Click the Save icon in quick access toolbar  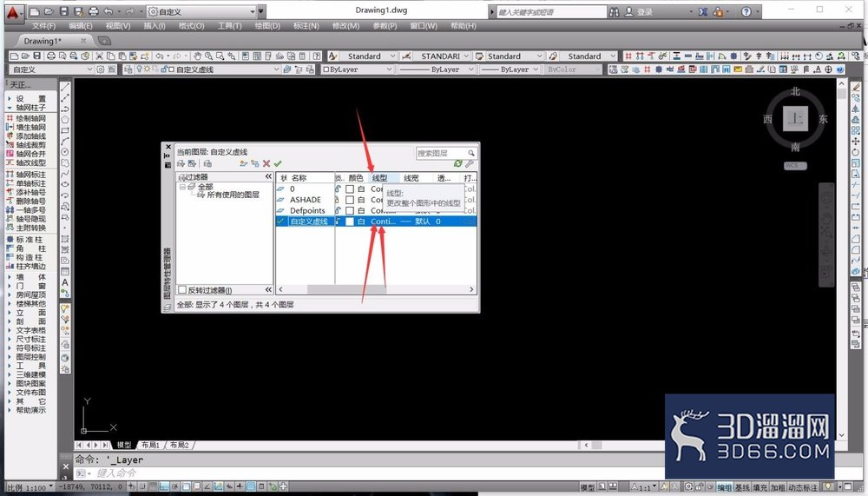point(64,11)
